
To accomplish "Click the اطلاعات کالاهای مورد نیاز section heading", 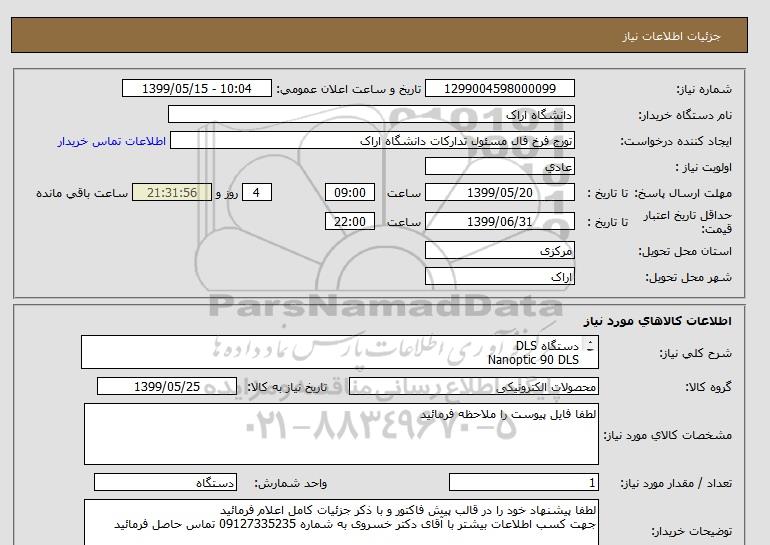I will (658, 321).
